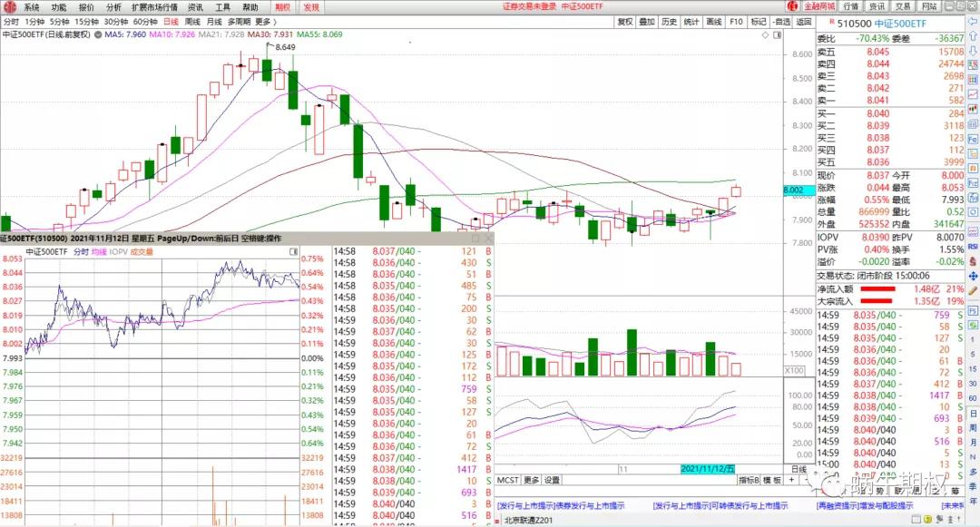Open the 系统 menu

pyautogui.click(x=32, y=6)
